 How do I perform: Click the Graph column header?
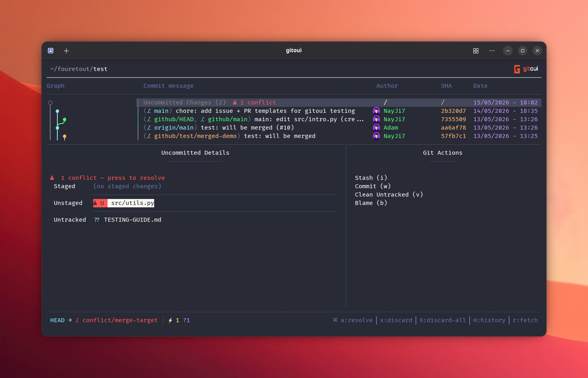55,86
